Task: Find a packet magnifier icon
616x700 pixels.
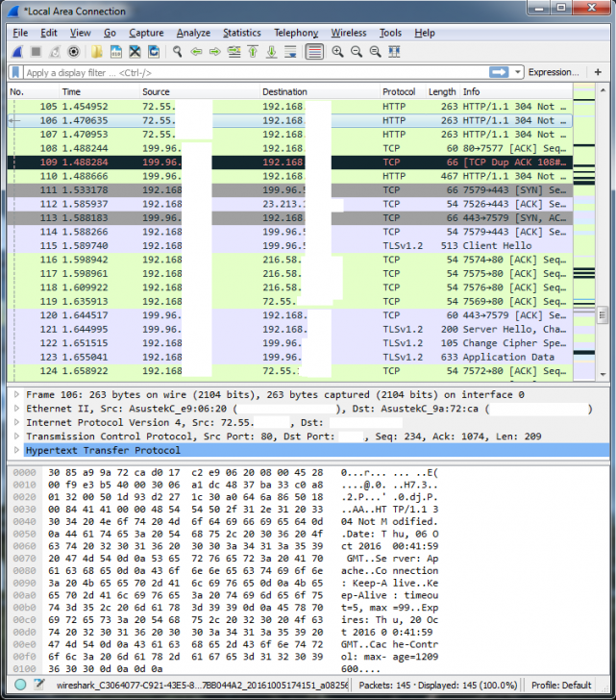Action: click(177, 52)
